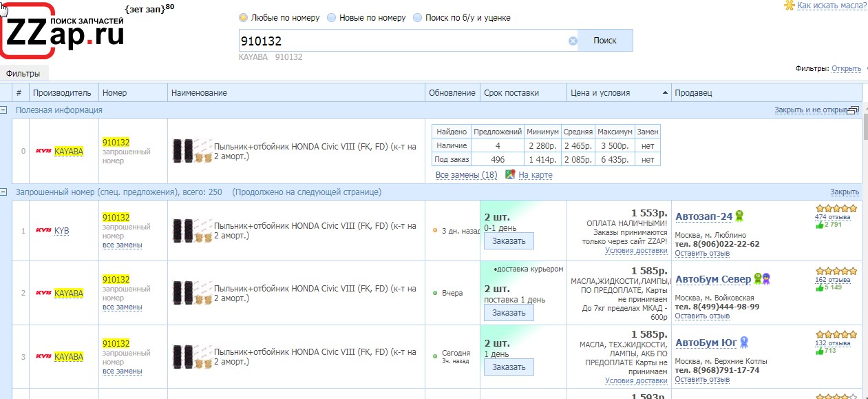Switch to the 'Фильтры' tab

pos(23,74)
